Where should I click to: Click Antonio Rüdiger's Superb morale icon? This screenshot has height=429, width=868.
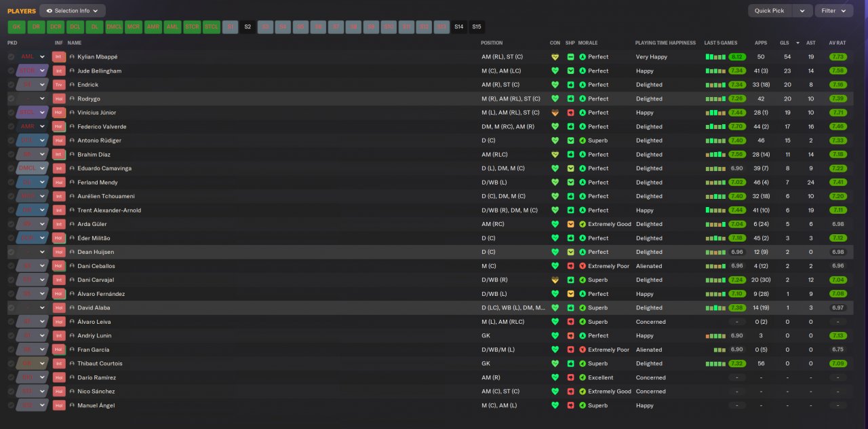point(583,141)
